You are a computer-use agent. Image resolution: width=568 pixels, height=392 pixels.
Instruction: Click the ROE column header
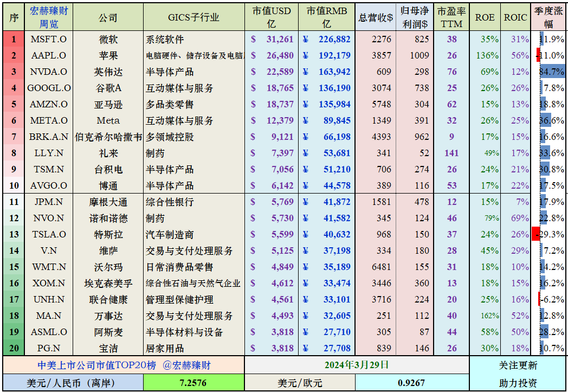click(x=485, y=17)
